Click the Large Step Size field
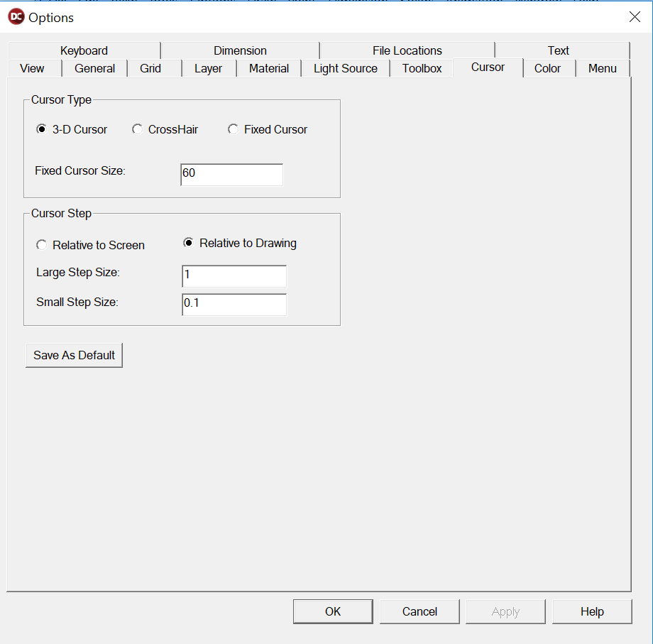 click(234, 276)
